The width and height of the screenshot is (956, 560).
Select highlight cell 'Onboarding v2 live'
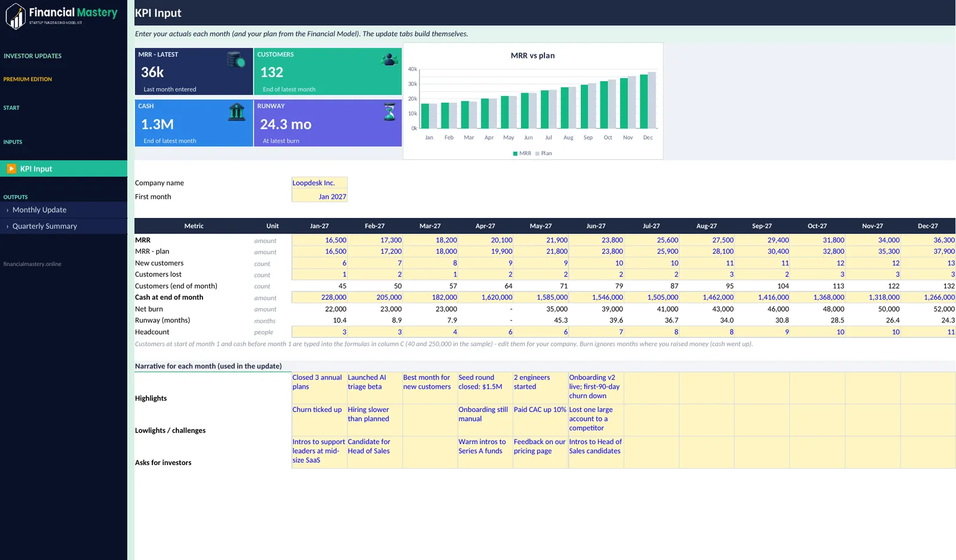click(x=596, y=388)
